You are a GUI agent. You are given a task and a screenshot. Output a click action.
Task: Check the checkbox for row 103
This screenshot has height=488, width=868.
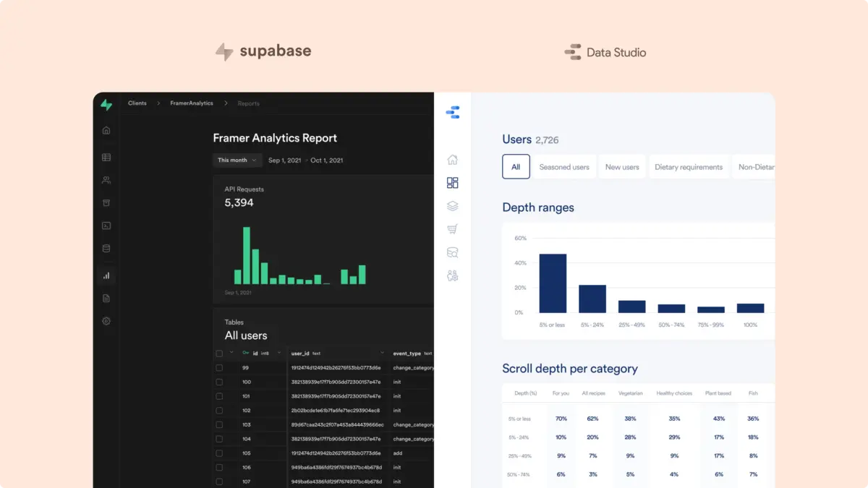tap(219, 424)
